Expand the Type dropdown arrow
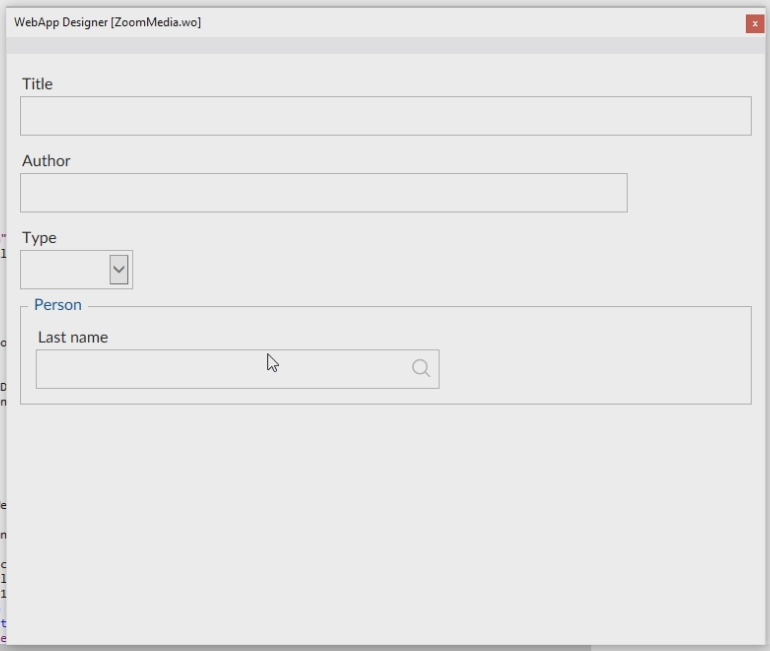Image resolution: width=770 pixels, height=651 pixels. (x=119, y=269)
